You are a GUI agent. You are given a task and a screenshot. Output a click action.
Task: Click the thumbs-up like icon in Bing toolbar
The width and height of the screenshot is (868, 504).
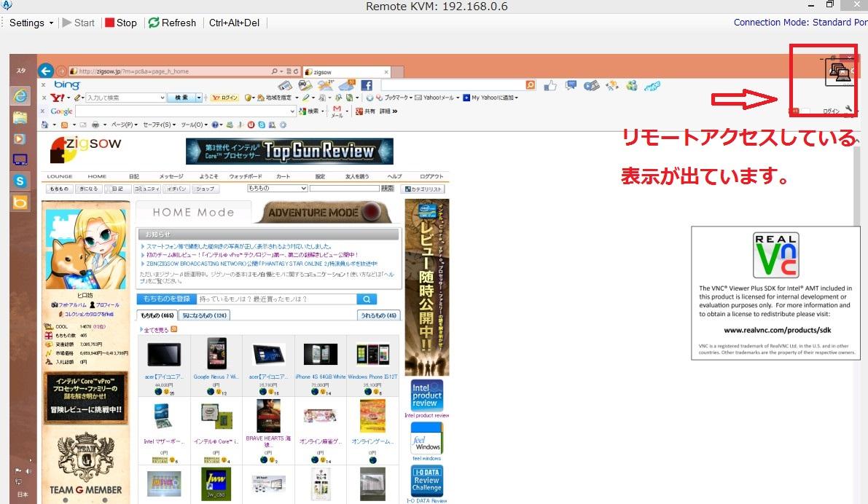(x=550, y=85)
